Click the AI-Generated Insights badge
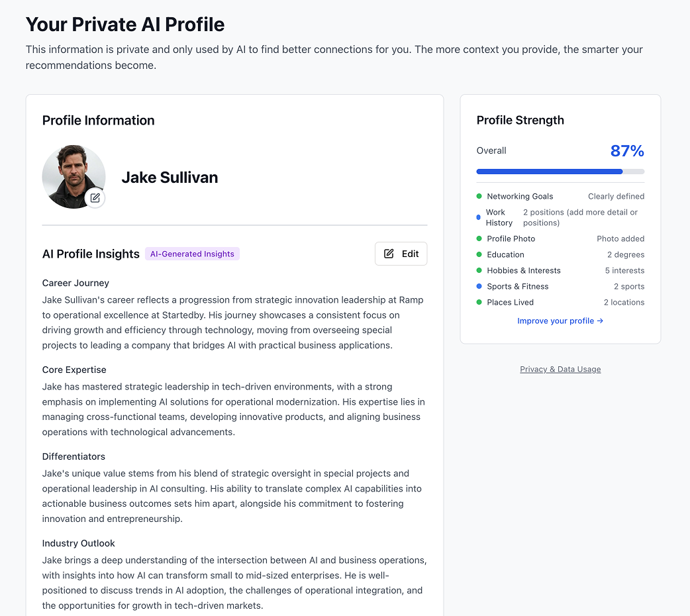The width and height of the screenshot is (690, 616). [192, 254]
